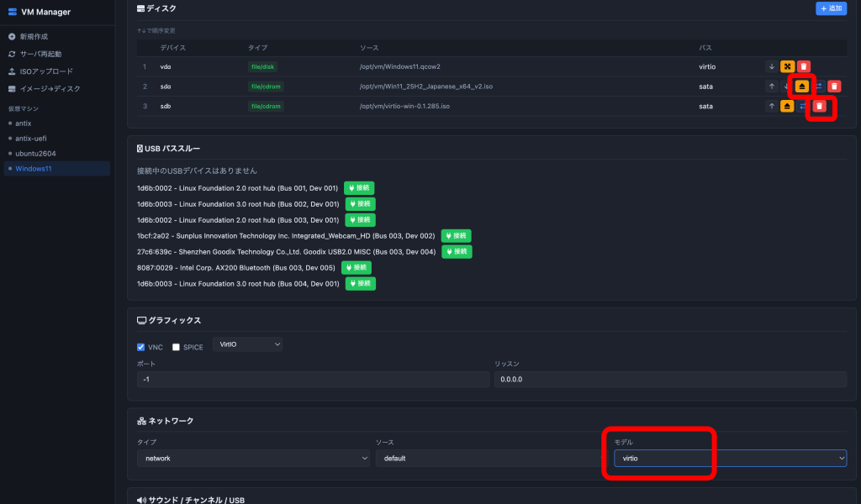Delete the sdb virtio-win cdrom
The width and height of the screenshot is (861, 504).
(819, 107)
